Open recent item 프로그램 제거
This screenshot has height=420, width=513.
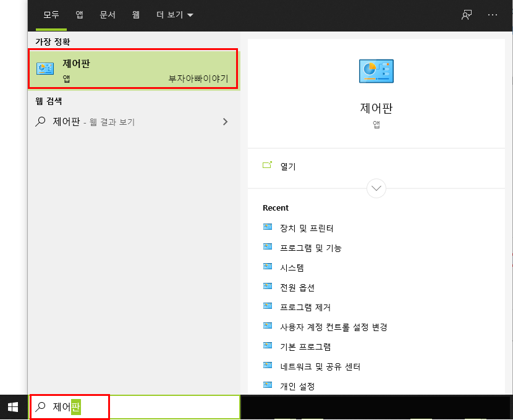pos(305,307)
